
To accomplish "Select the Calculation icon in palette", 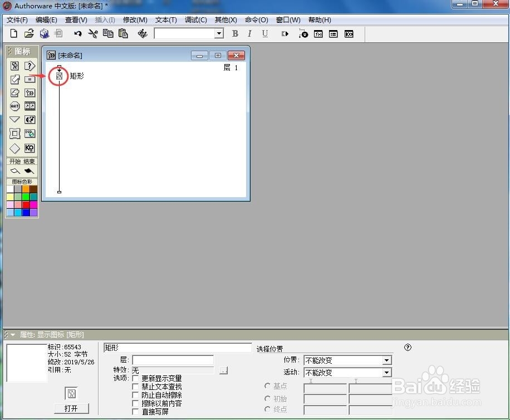I will click(x=30, y=79).
